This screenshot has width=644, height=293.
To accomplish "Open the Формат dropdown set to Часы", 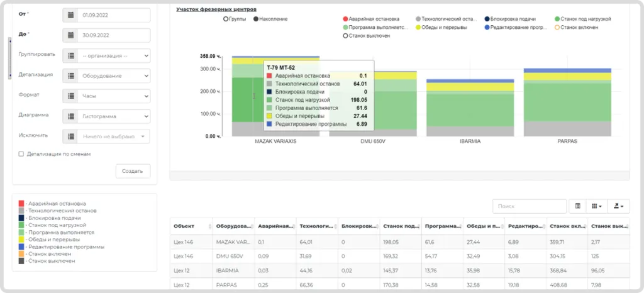I will tap(114, 96).
